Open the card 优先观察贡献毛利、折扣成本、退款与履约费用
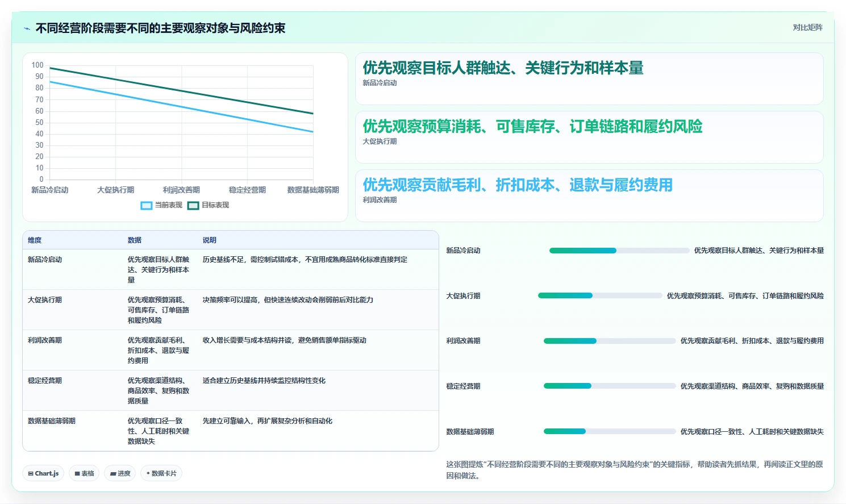This screenshot has width=846, height=504. [x=589, y=195]
